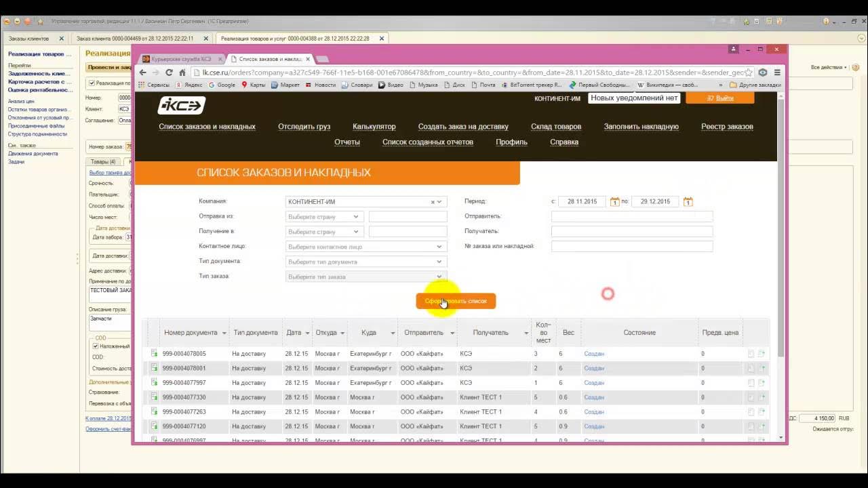Open Движения документа in 1C sidebar

[33, 153]
